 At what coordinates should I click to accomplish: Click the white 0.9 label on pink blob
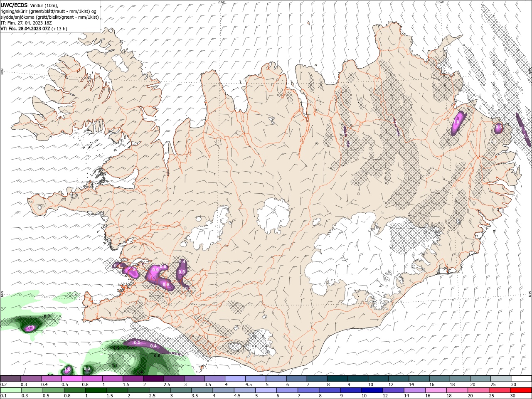click(x=155, y=270)
